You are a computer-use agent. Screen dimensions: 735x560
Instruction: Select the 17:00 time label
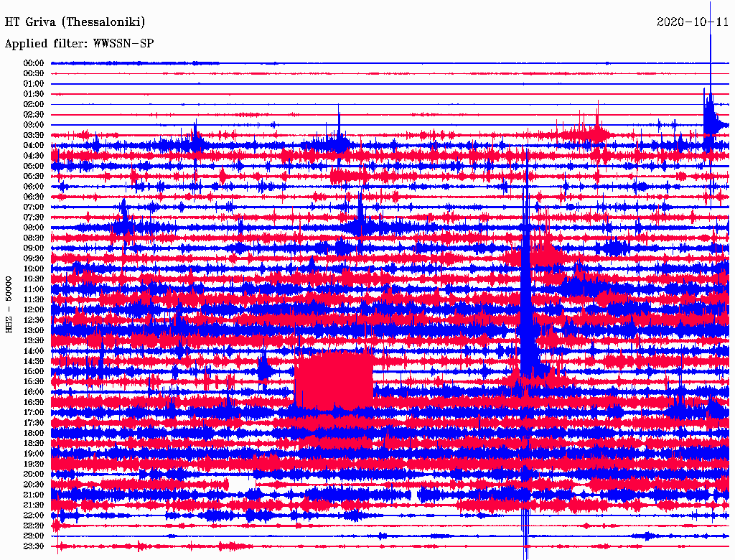pos(34,413)
